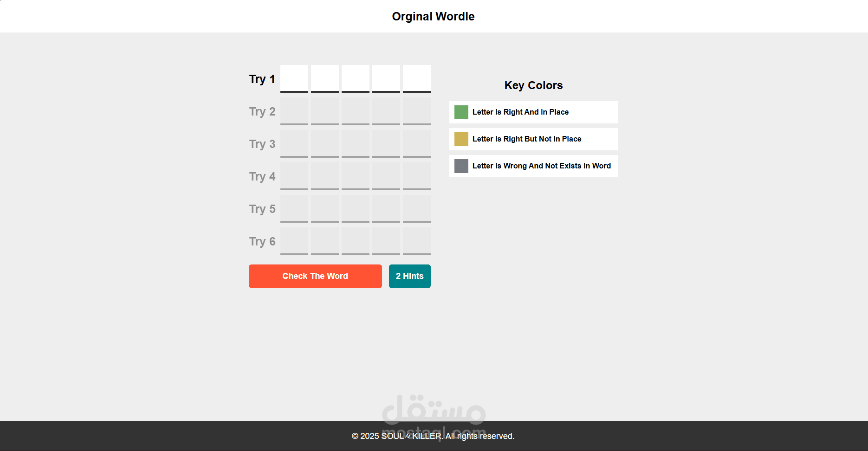Click the Try 5 row label
Viewport: 868px width, 451px height.
[262, 209]
